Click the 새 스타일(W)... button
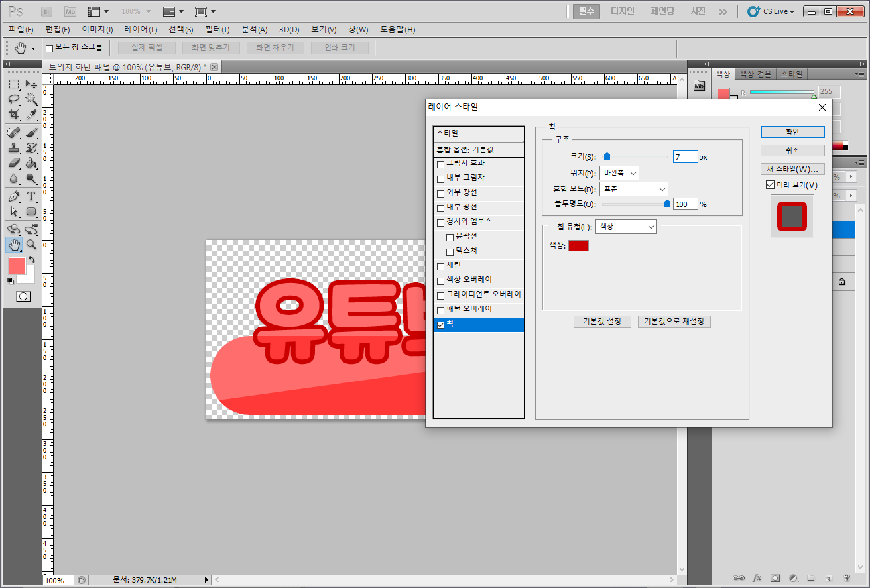This screenshot has width=870, height=588. pos(792,169)
